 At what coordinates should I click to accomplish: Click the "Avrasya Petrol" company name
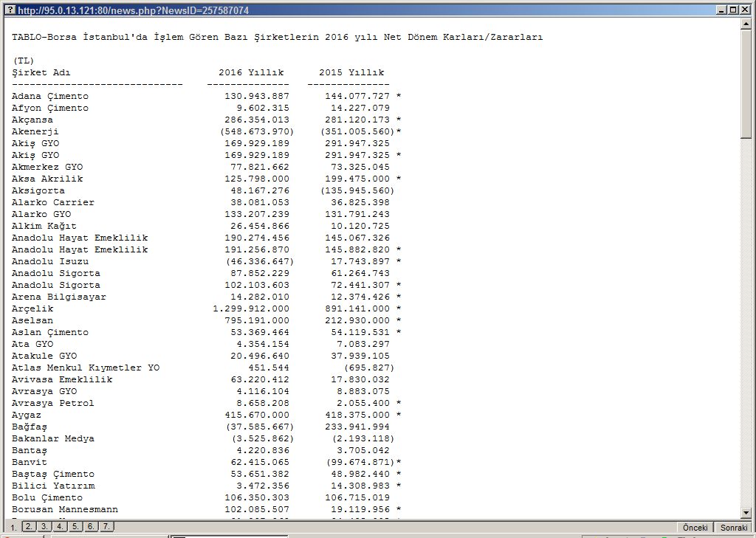coord(53,404)
